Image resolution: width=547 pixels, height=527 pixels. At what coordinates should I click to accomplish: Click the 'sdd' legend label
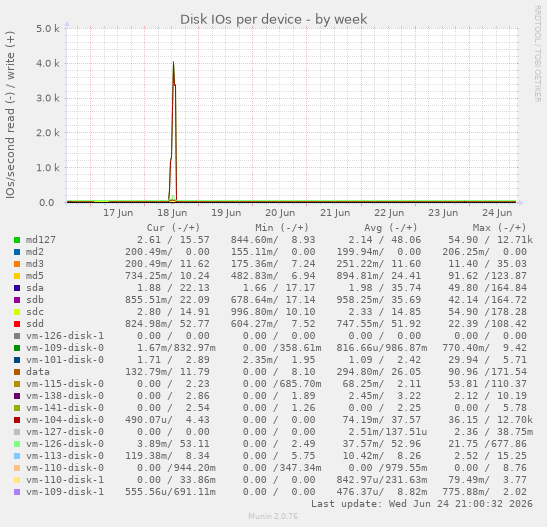[x=35, y=324]
